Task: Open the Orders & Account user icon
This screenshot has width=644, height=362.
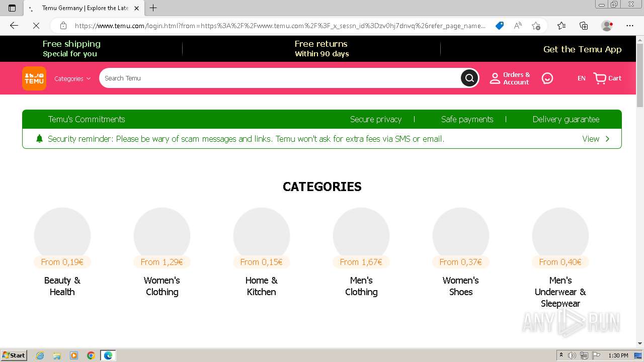Action: [495, 78]
